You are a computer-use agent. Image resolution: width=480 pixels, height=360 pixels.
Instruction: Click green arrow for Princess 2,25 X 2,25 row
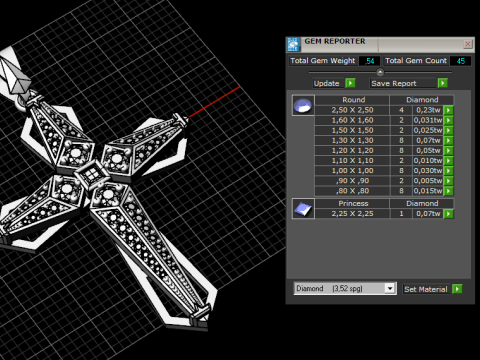pyautogui.click(x=449, y=214)
